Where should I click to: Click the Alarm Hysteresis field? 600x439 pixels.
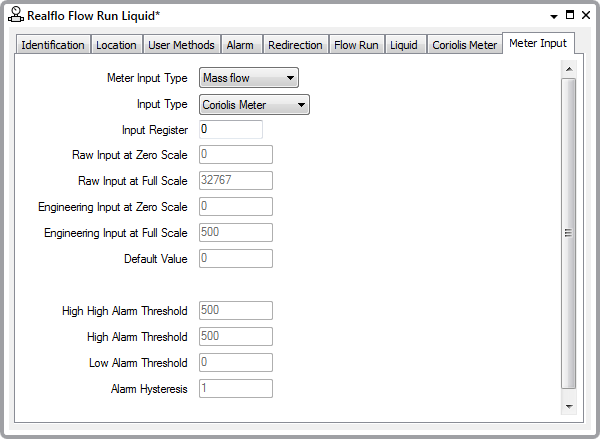[x=236, y=388]
